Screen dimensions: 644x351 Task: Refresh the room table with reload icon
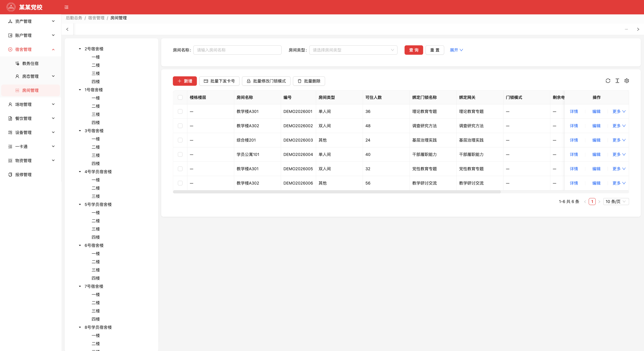[608, 81]
